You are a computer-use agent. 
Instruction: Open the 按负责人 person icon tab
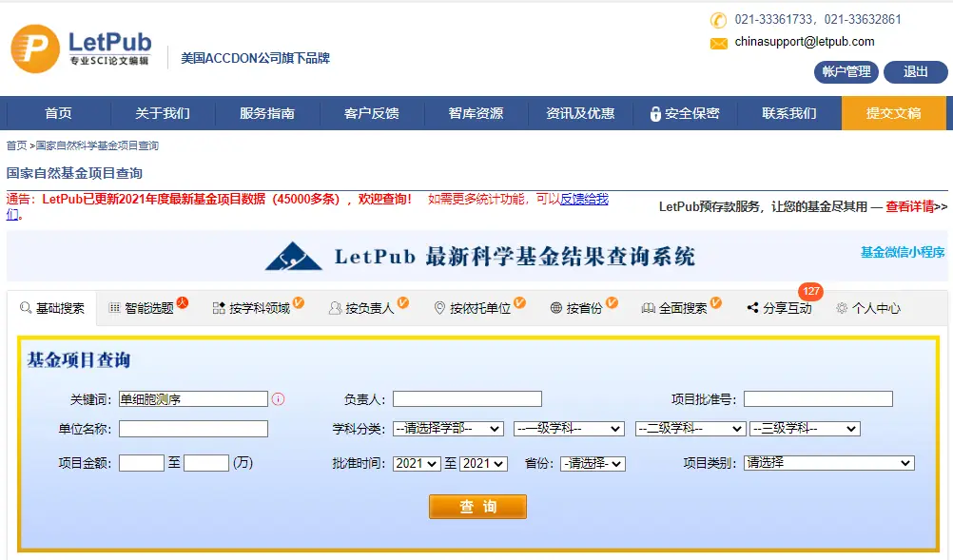(x=336, y=308)
